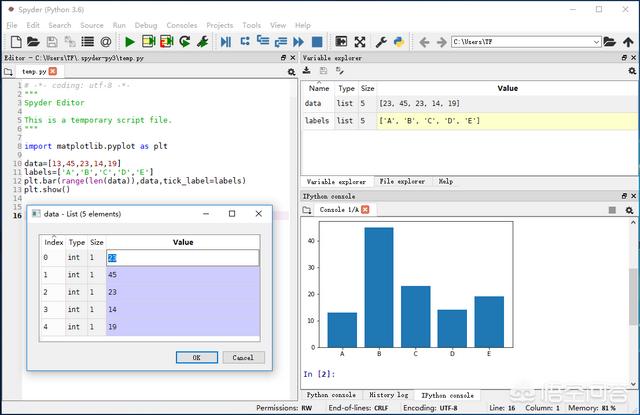Stop debugging with the blue square icon
640x415 pixels.
(x=317, y=42)
